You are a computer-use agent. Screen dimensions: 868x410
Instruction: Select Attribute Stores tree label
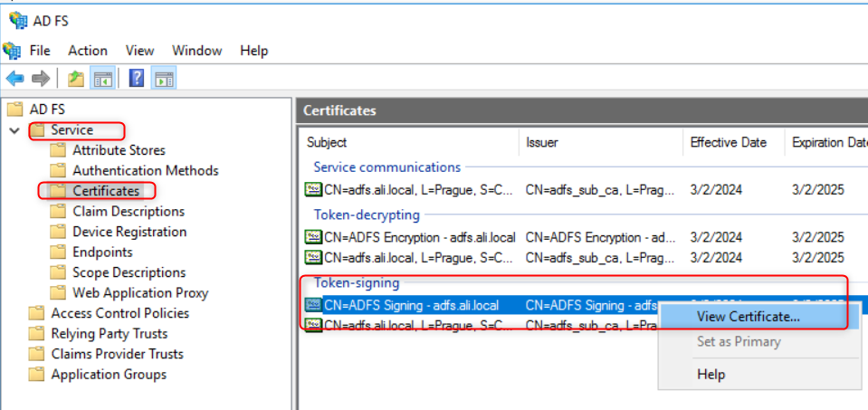pos(119,150)
